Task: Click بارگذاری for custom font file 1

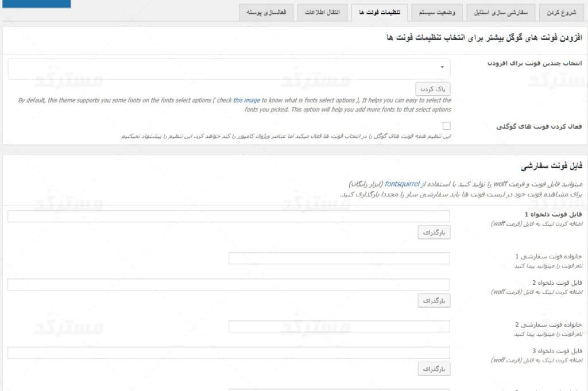Action: point(434,233)
